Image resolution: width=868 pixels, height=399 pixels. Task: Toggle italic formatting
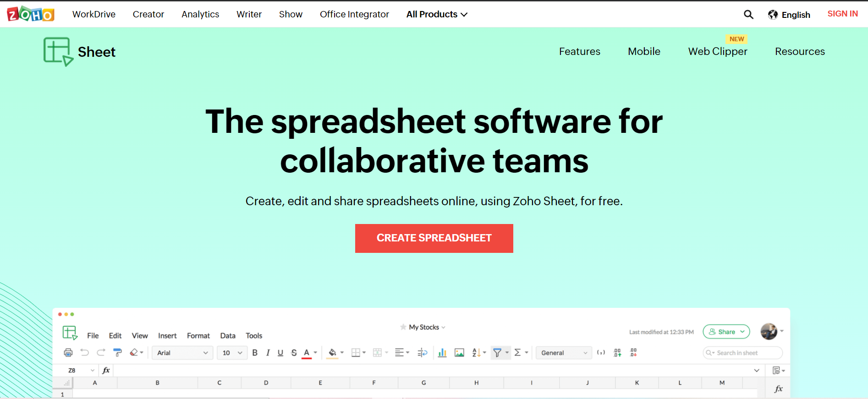point(268,353)
